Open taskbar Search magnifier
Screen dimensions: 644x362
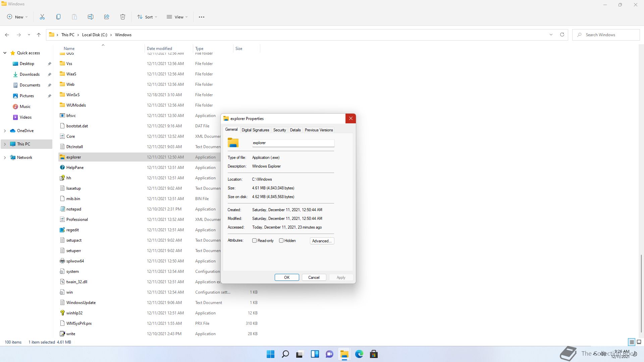click(x=285, y=354)
